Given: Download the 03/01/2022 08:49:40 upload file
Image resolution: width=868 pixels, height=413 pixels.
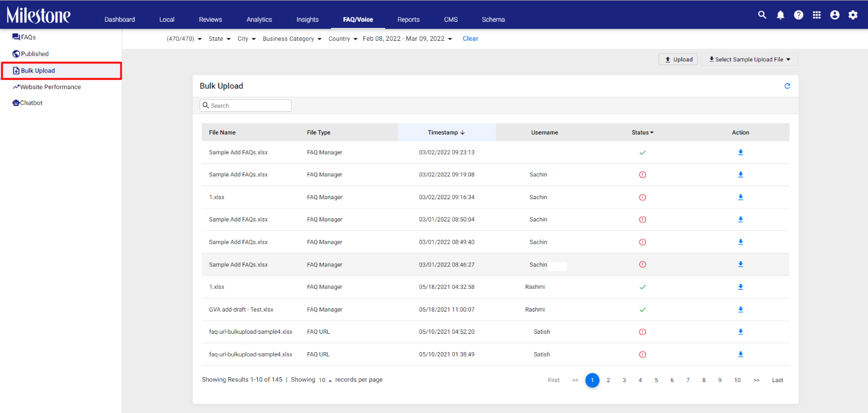Looking at the screenshot, I should [741, 242].
